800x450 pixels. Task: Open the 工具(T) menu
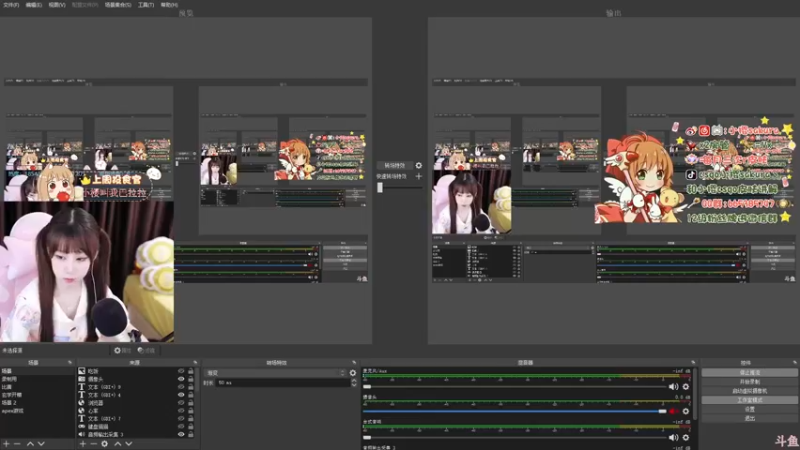coord(146,5)
